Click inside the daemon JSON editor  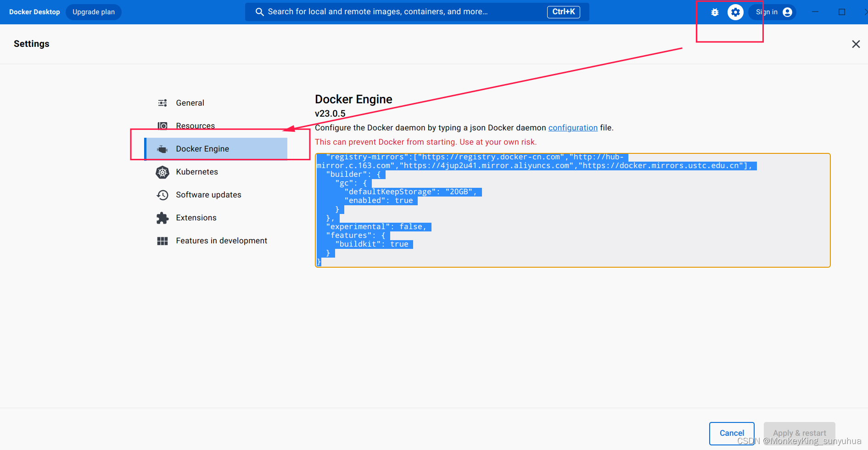(x=573, y=210)
